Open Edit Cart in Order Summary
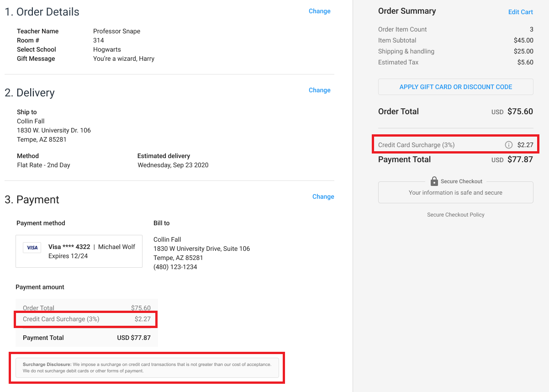Viewport: 549px width, 392px height. coord(520,12)
